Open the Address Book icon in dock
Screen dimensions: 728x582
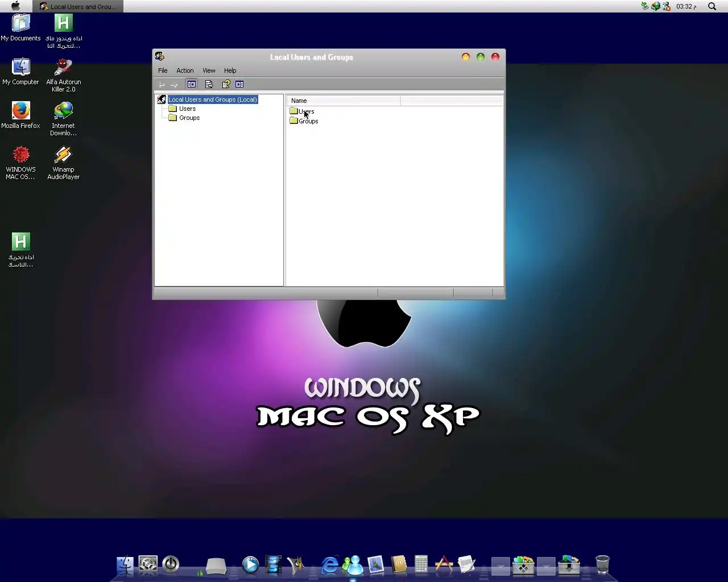399,564
